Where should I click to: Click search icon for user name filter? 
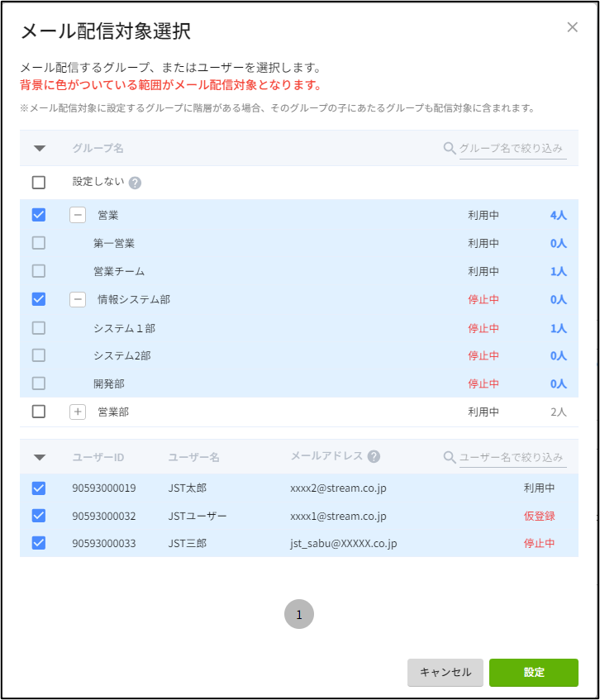coord(450,457)
